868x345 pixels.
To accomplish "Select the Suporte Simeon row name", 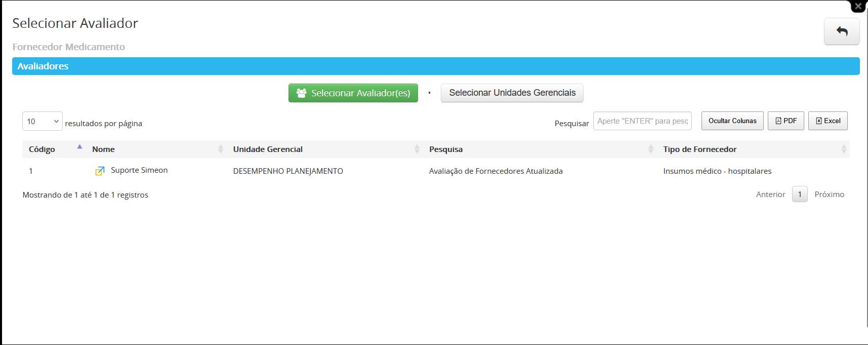I will coord(139,170).
